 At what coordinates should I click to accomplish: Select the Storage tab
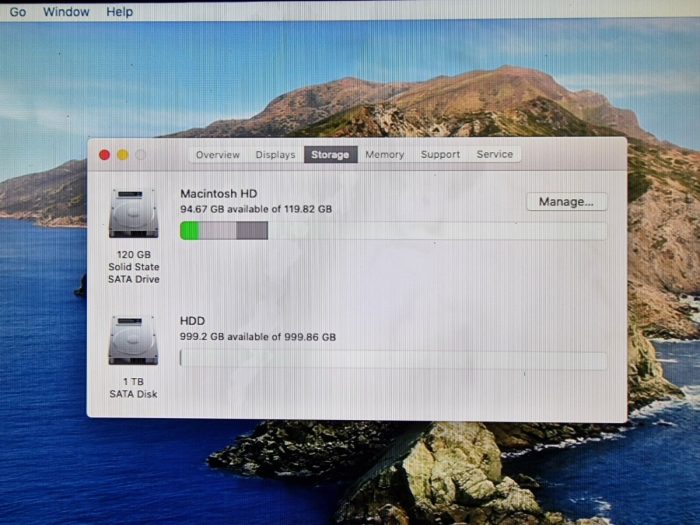point(330,154)
